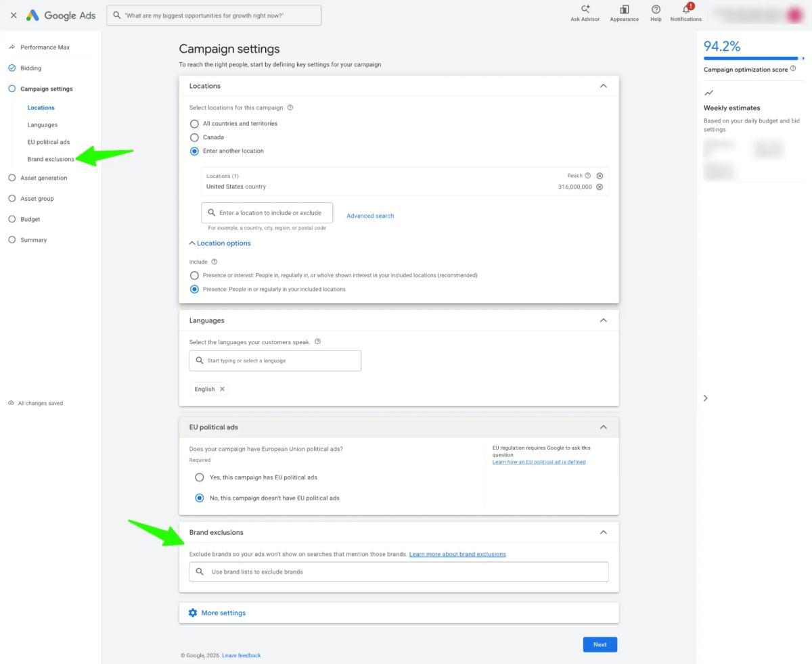The height and width of the screenshot is (664, 812).
Task: Click the 316,000,000 reach value
Action: pos(575,187)
